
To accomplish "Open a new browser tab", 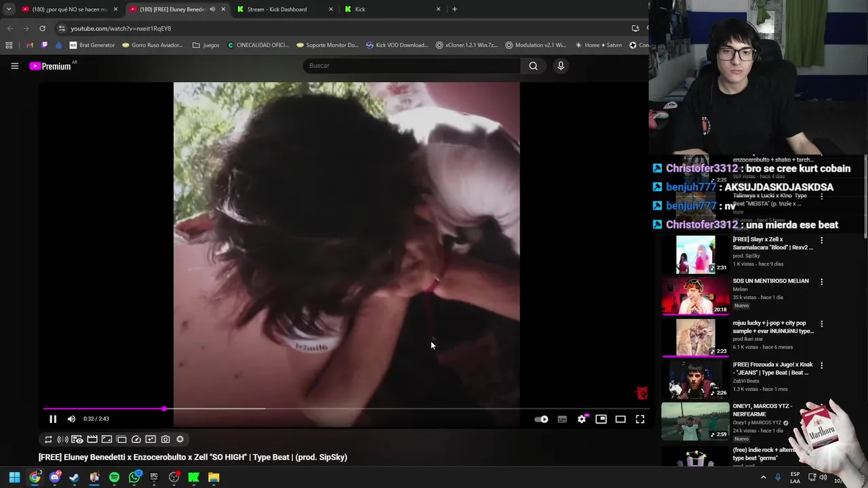I will (454, 9).
